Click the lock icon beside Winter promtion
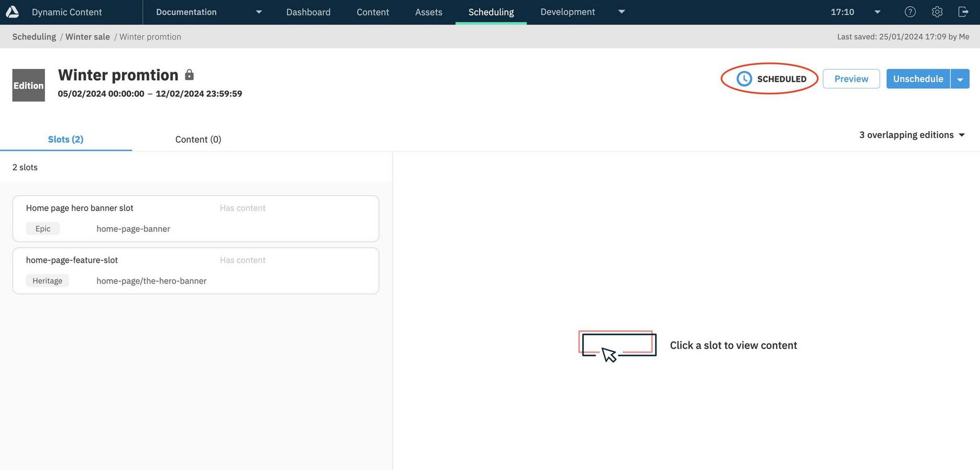980x470 pixels. [189, 75]
